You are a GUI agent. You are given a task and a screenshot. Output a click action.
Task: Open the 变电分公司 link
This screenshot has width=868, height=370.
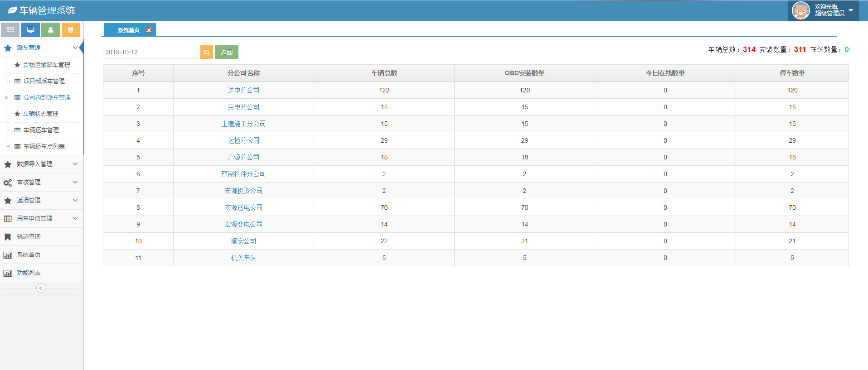coord(243,107)
